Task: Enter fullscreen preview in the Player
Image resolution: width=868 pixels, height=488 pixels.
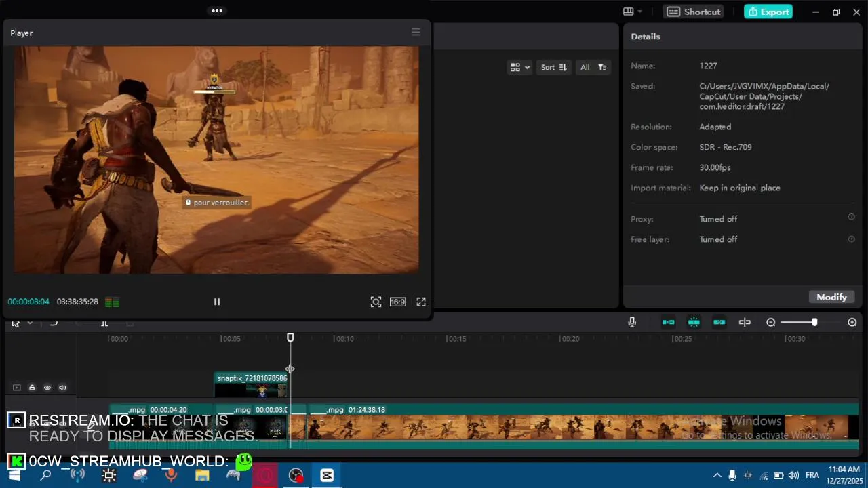Action: (421, 302)
